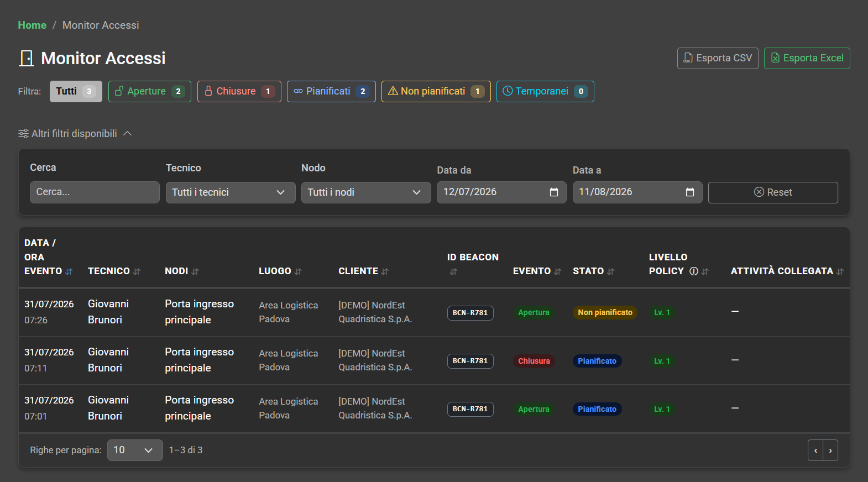Click the 1–3 di 3 pagination text
This screenshot has width=868, height=482.
[186, 450]
